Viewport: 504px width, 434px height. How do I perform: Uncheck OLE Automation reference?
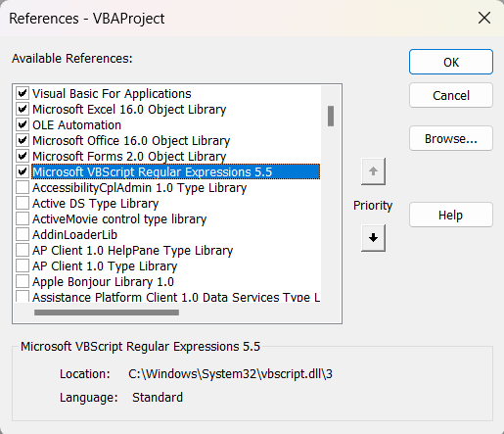click(x=23, y=125)
